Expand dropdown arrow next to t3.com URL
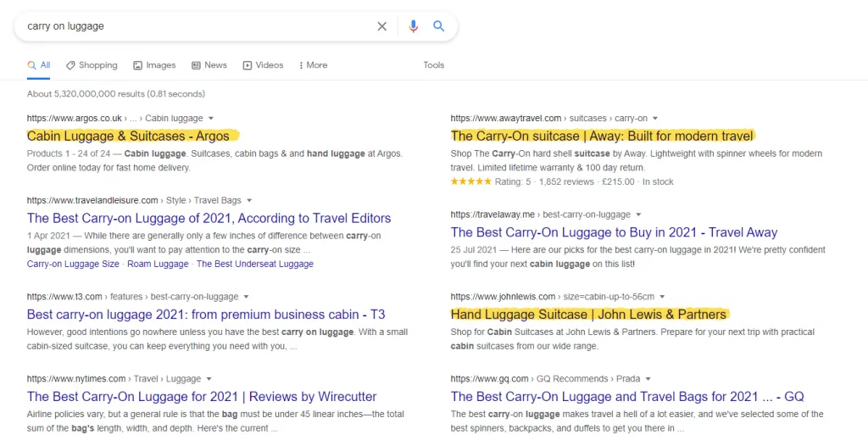This screenshot has height=446, width=868. tap(247, 297)
